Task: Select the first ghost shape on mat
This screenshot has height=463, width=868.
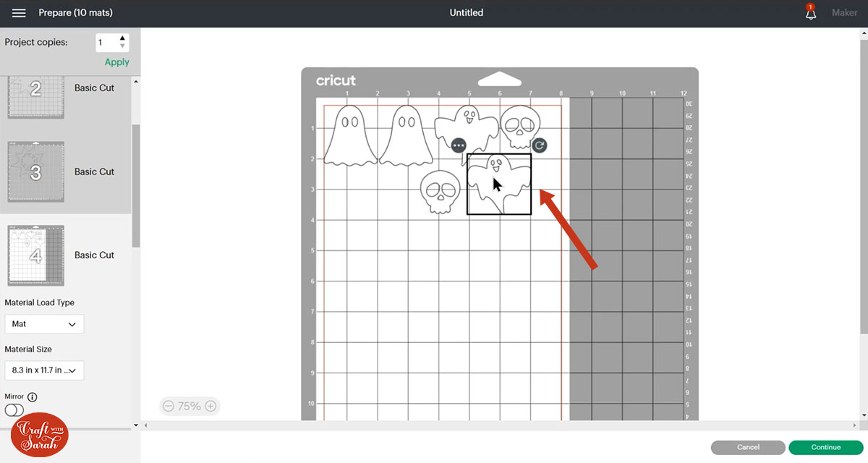Action: click(350, 135)
